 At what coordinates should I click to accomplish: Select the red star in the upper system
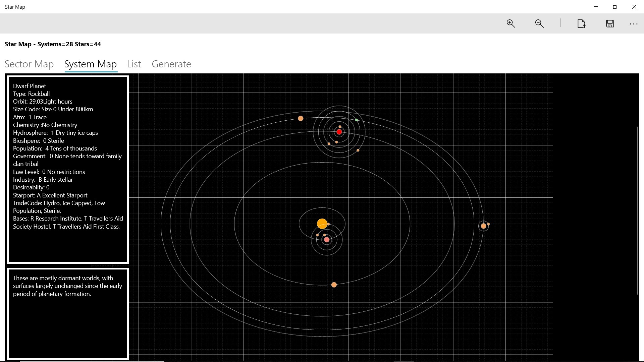point(339,132)
